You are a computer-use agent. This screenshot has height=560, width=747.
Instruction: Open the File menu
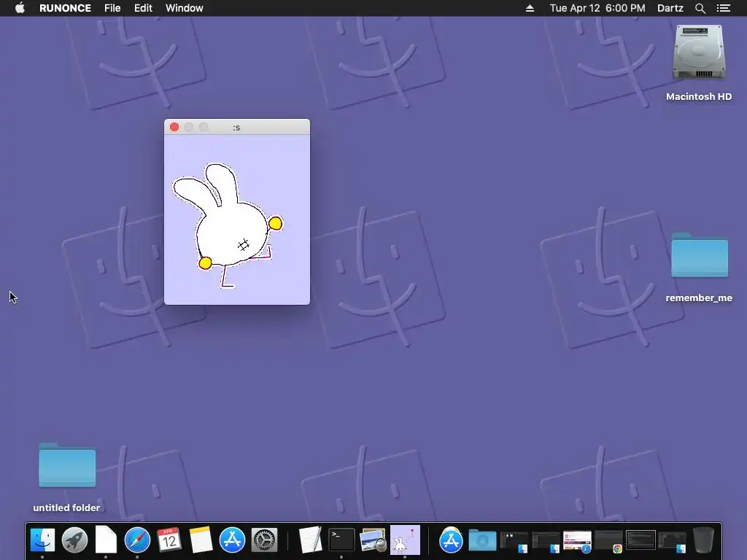[112, 8]
